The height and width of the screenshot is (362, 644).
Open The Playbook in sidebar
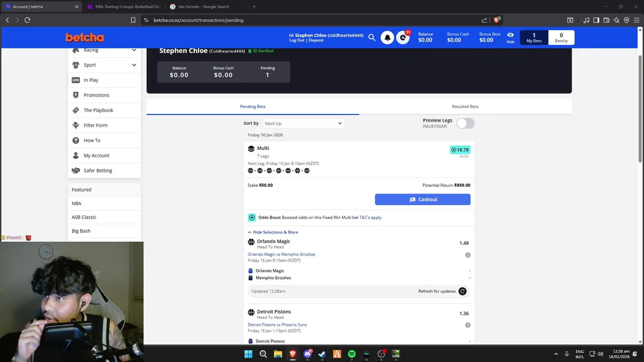coord(104,110)
